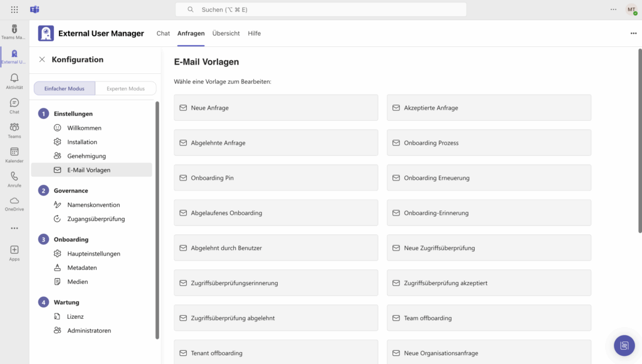Click the Suchen search field
Screen dimensions: 642x364
coord(321,9)
